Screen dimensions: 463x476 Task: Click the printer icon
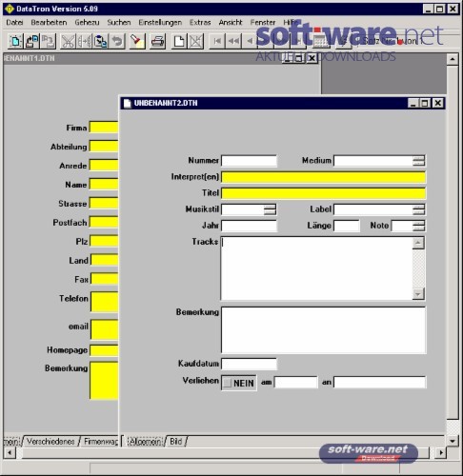point(157,41)
